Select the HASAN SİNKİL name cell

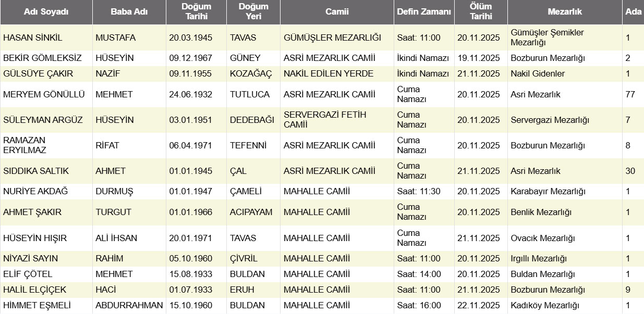click(33, 37)
